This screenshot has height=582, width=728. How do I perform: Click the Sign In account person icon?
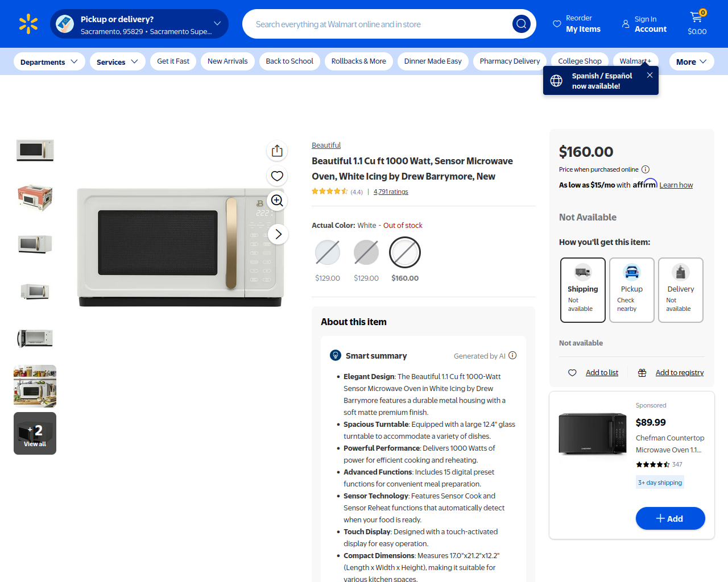[626, 24]
